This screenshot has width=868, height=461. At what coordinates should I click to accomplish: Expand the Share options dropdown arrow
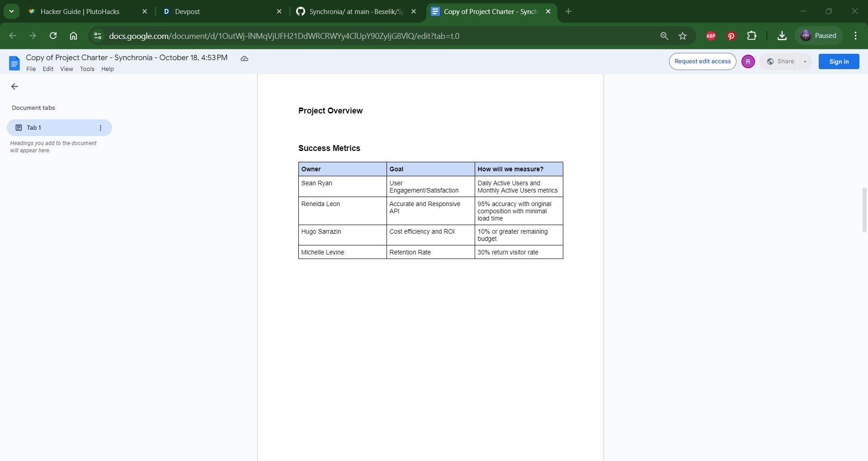pos(805,61)
